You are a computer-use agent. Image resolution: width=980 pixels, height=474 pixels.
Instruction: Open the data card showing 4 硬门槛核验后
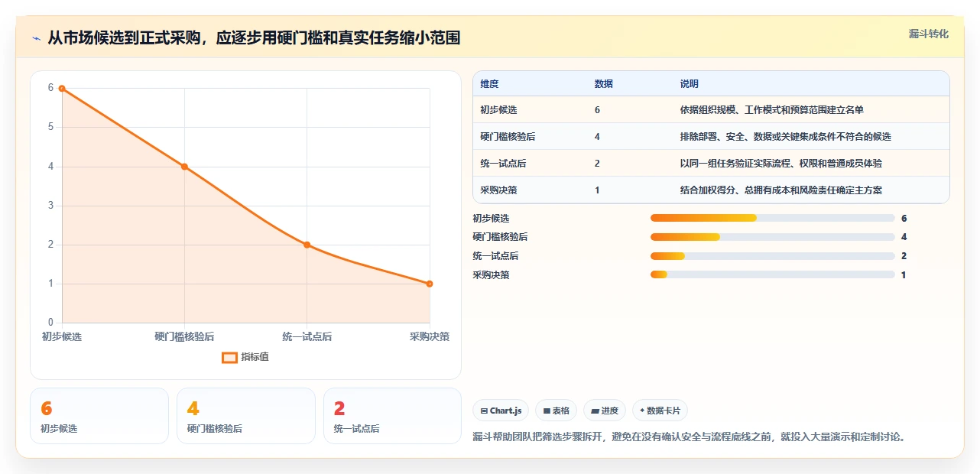(x=246, y=416)
